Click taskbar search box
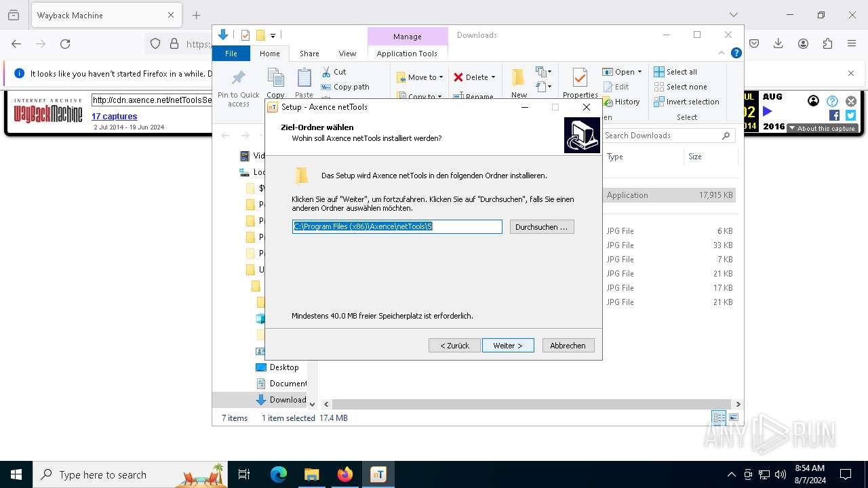The width and height of the screenshot is (868, 488). pos(131,474)
